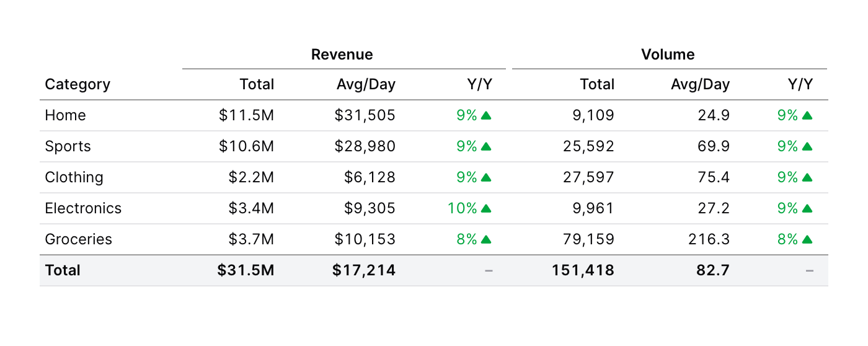Click the Total revenue $31.5M cell
The height and width of the screenshot is (346, 868).
246,270
